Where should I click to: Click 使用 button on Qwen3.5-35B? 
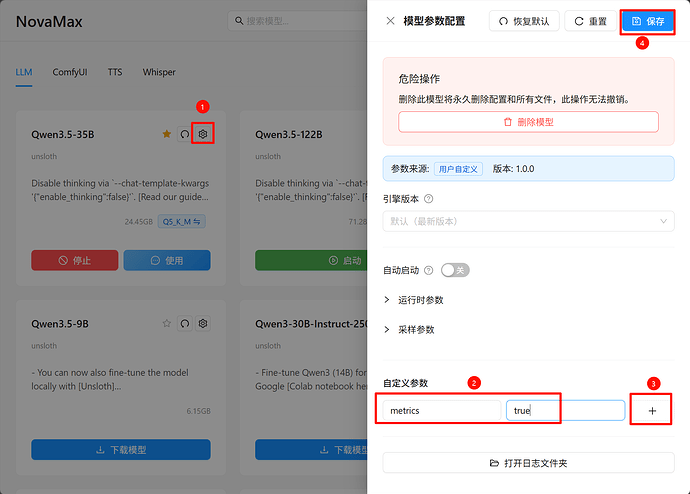167,260
